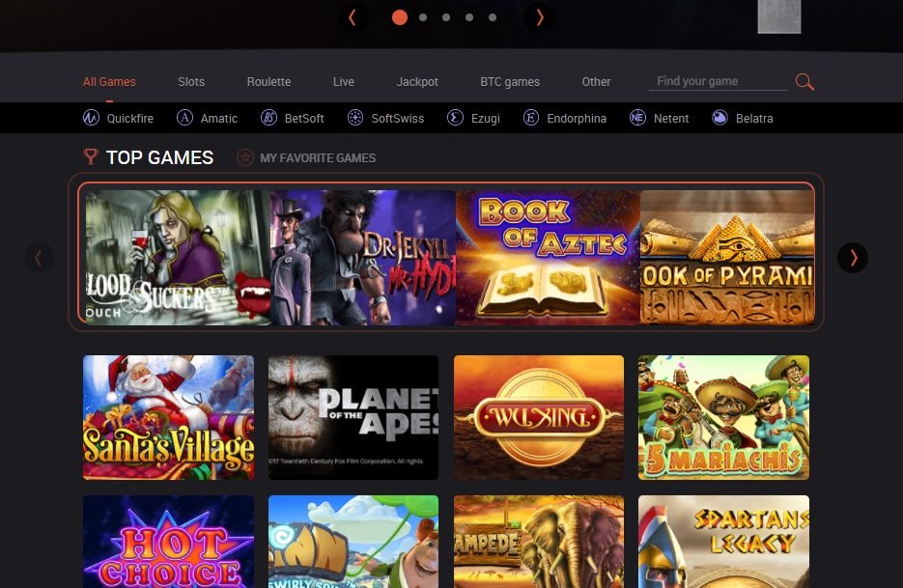Go to previous banner slide arrow
Image resolution: width=903 pixels, height=588 pixels.
tap(352, 17)
